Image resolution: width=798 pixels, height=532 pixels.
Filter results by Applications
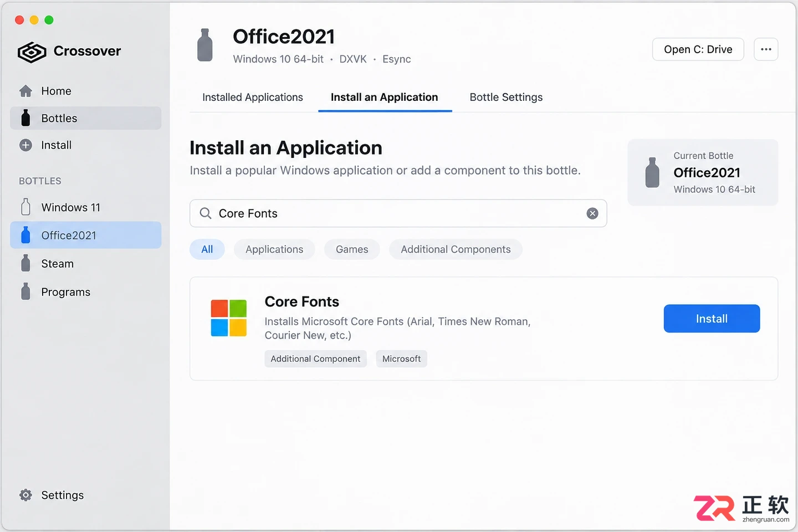274,249
